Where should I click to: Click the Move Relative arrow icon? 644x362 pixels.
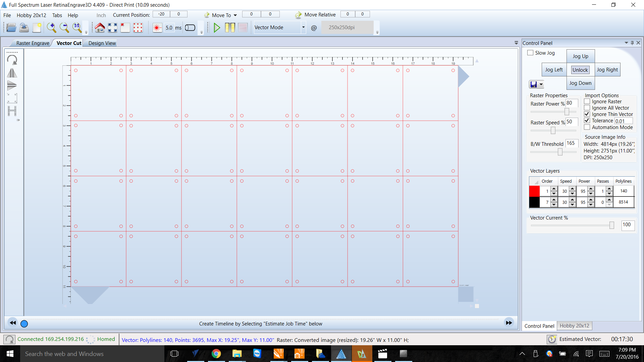[x=298, y=15]
